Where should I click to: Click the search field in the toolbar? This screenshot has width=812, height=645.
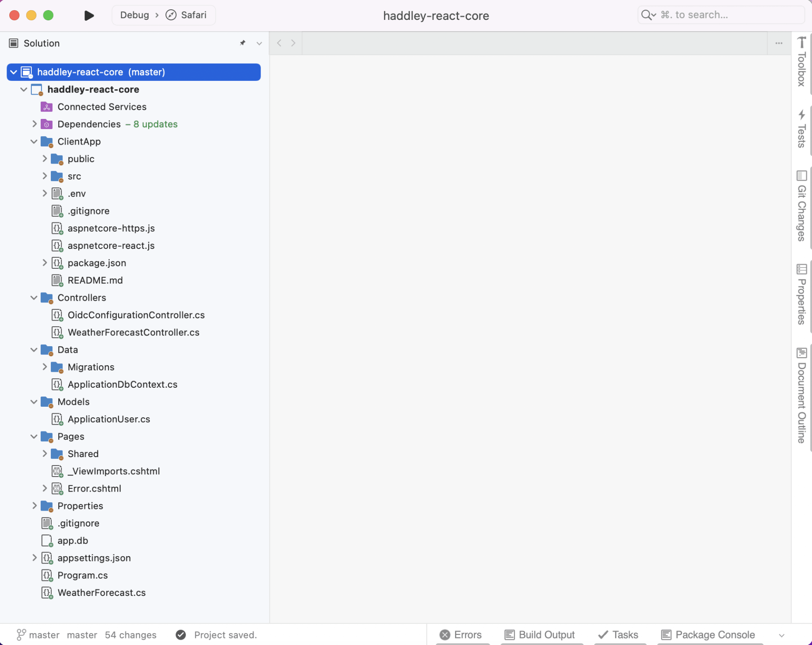(x=721, y=15)
